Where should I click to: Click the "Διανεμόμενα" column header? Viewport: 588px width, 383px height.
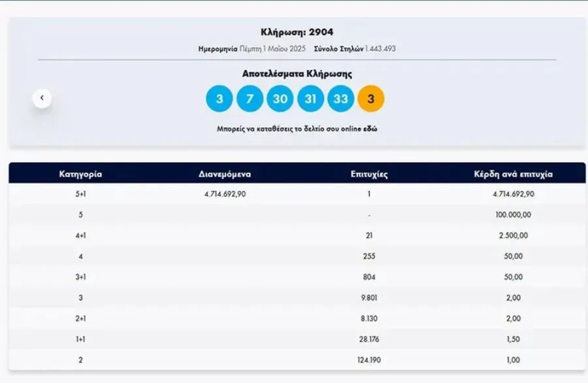tap(225, 175)
